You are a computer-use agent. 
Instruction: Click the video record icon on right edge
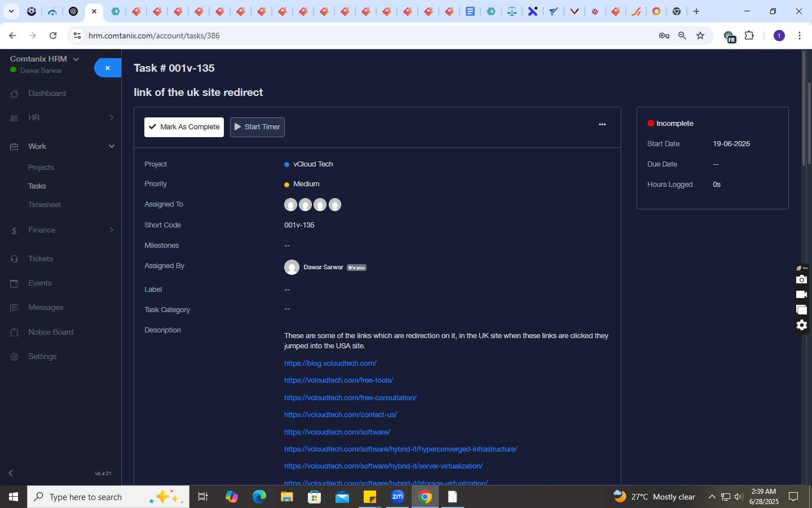pyautogui.click(x=801, y=295)
